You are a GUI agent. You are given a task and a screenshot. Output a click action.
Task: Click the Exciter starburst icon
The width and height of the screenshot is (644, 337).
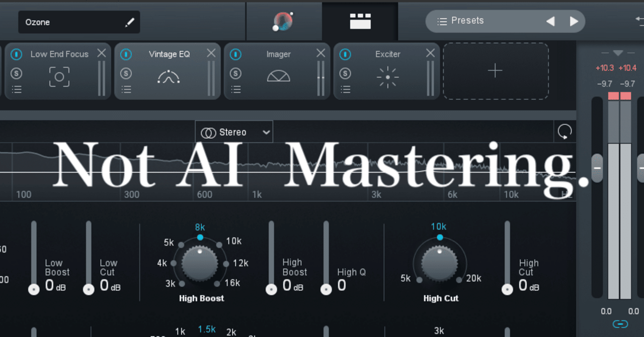tap(387, 76)
